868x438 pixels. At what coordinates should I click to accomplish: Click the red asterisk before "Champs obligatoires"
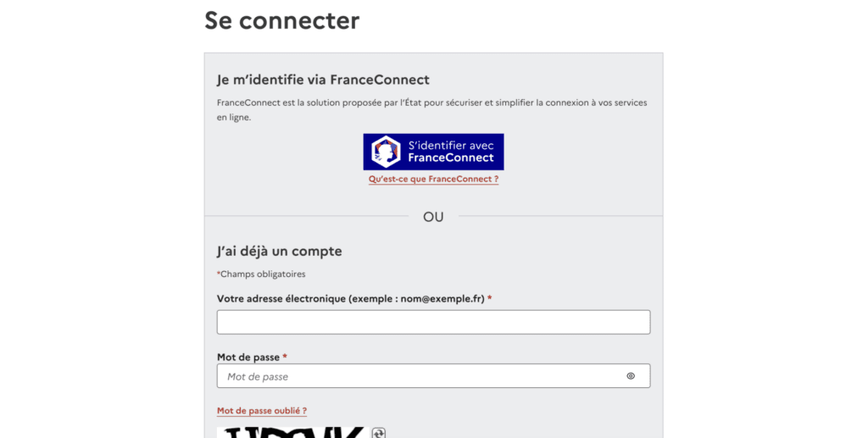click(x=219, y=274)
